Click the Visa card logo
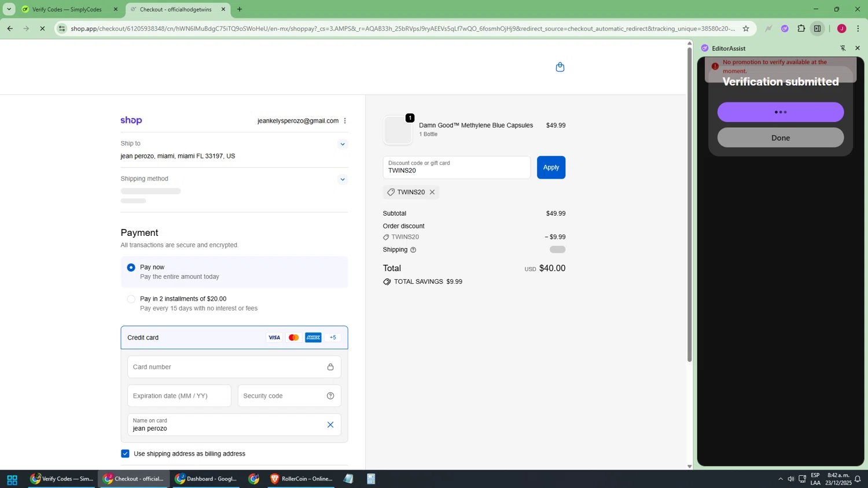Image resolution: width=868 pixels, height=488 pixels. click(x=274, y=338)
